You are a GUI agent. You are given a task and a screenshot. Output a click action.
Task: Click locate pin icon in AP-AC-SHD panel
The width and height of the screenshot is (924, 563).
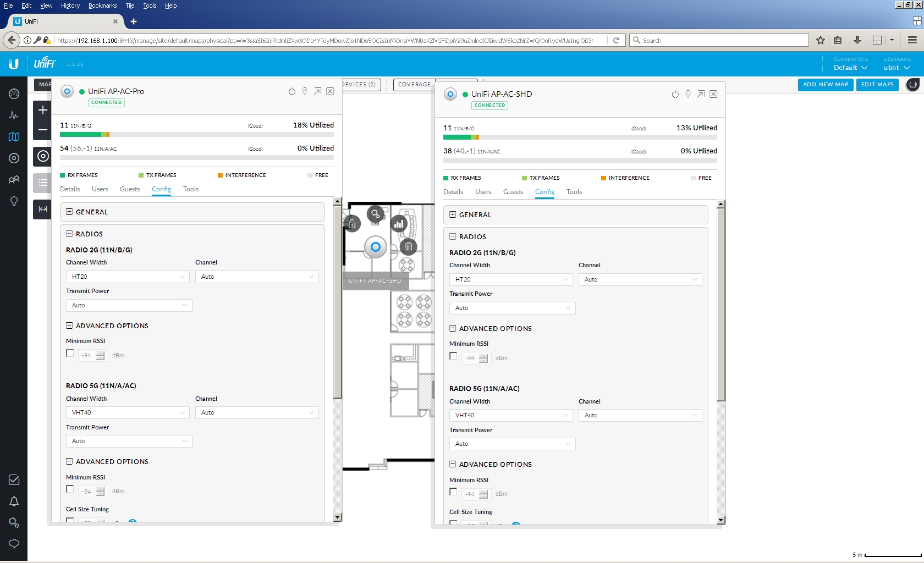(688, 94)
